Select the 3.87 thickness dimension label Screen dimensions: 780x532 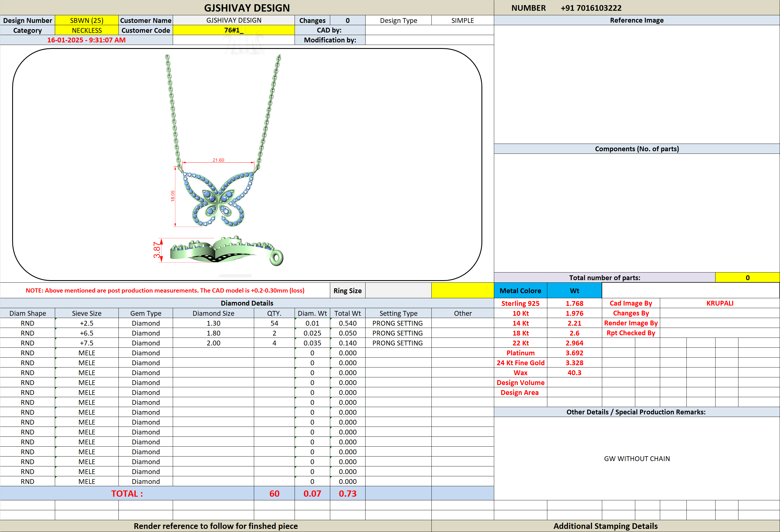point(157,250)
